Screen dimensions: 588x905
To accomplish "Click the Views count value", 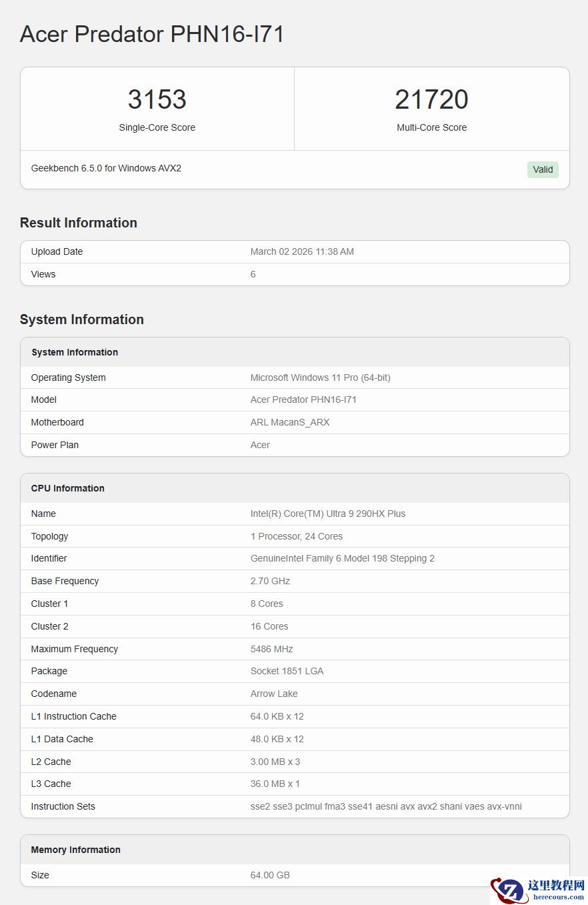I will tap(253, 274).
